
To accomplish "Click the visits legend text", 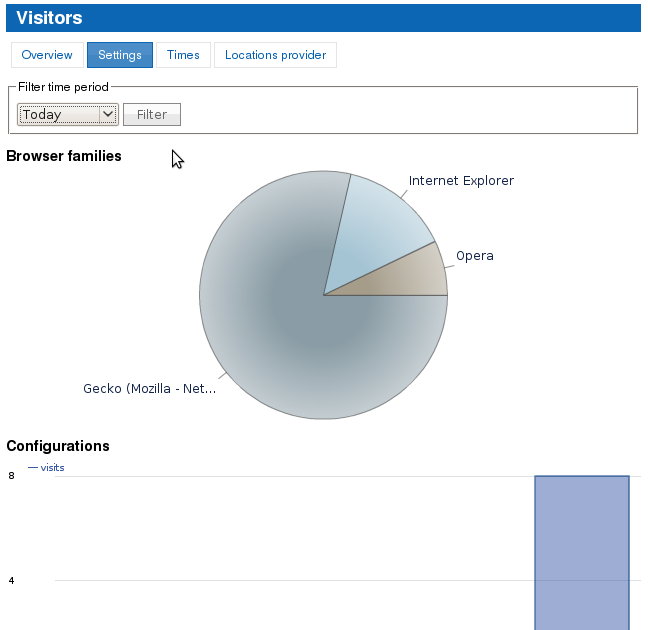I will pos(52,467).
